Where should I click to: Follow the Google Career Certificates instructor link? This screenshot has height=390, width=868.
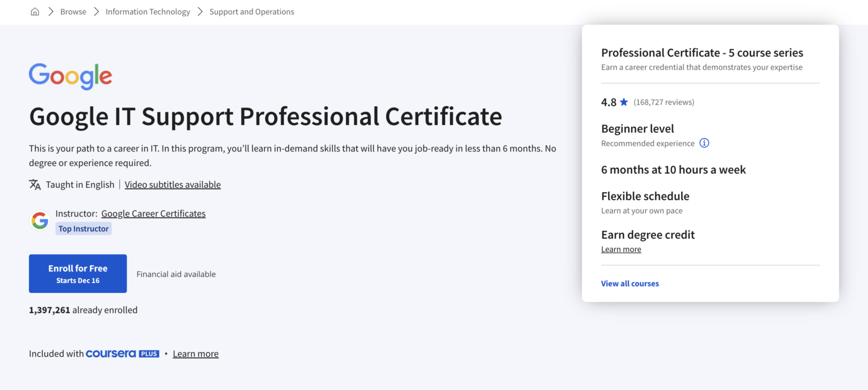[x=153, y=213]
